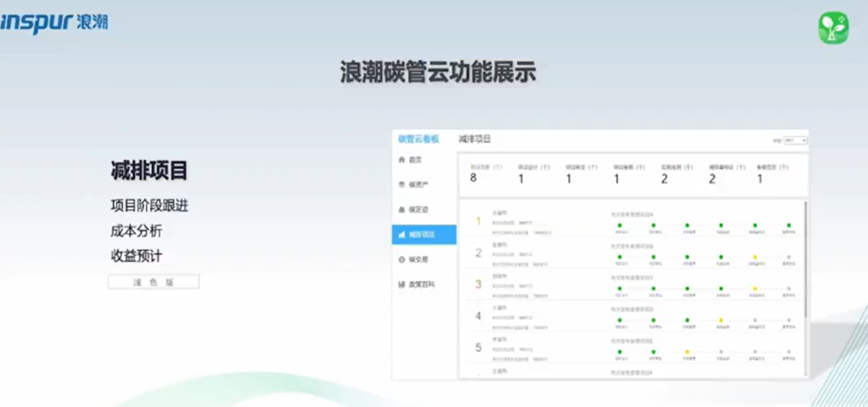868x407 pixels.
Task: Click last green stage dot in row 1
Action: tap(789, 225)
